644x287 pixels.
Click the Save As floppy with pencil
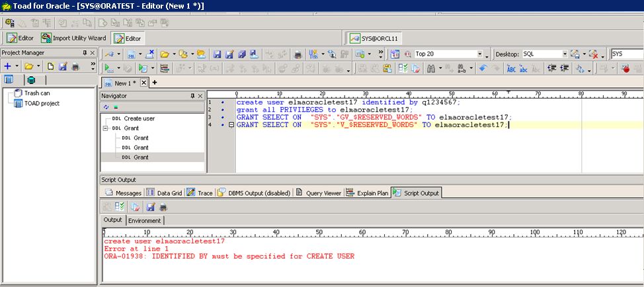(x=229, y=54)
